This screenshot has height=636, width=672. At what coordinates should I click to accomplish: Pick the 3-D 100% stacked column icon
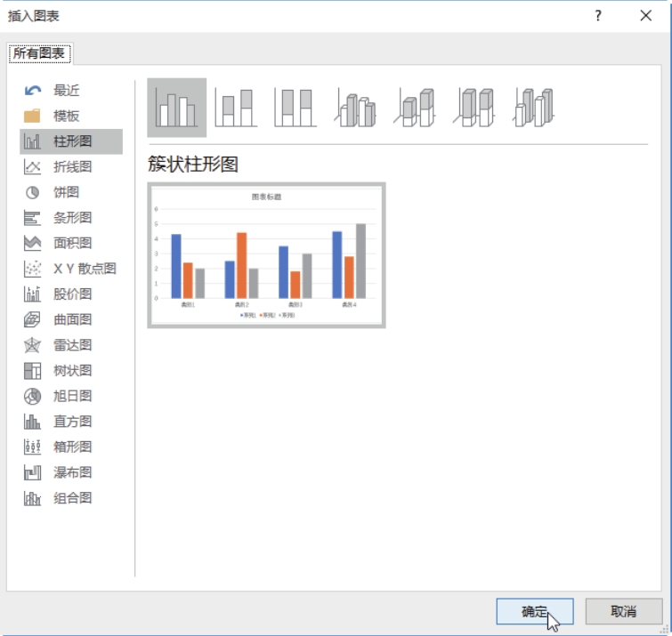click(x=474, y=108)
